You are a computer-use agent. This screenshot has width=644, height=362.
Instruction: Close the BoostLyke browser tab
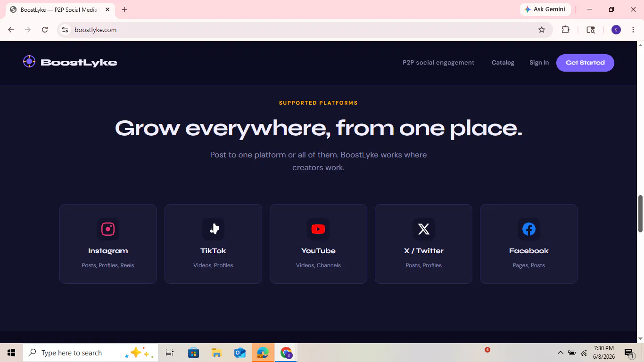[x=107, y=9]
